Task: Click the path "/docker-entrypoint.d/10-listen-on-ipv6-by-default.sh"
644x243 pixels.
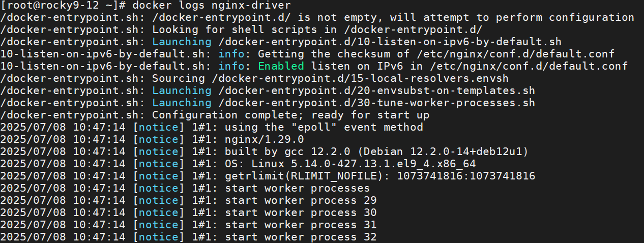Action: point(390,42)
